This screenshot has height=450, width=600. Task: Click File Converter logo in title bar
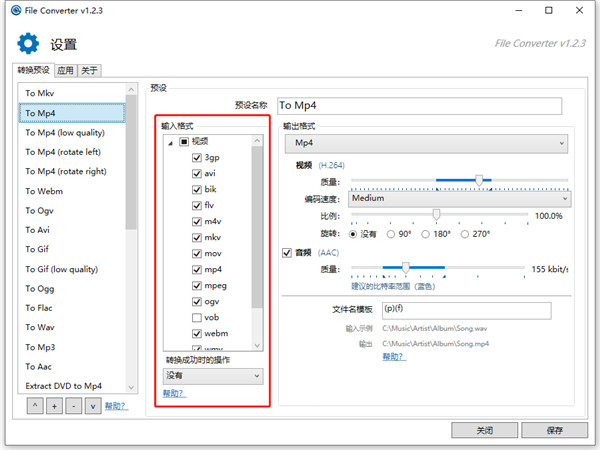16,10
